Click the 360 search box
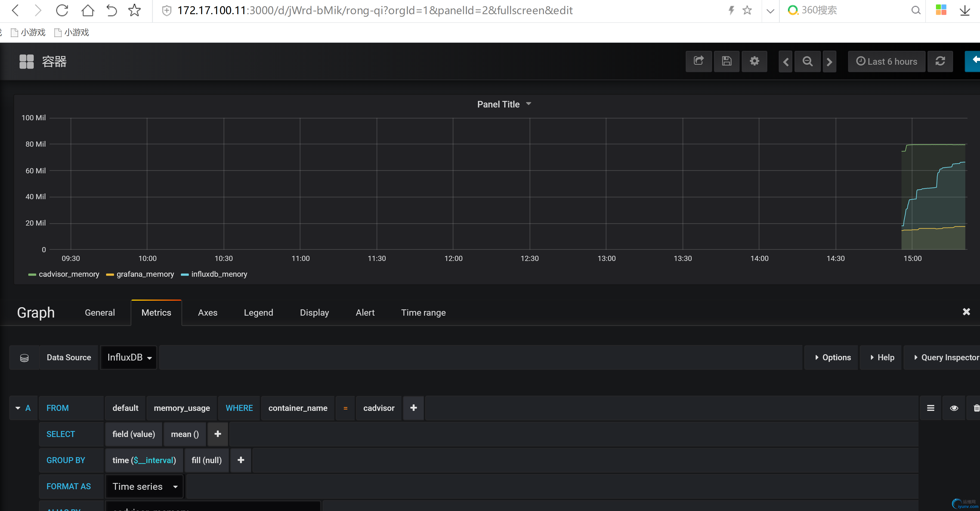980x511 pixels. click(852, 10)
